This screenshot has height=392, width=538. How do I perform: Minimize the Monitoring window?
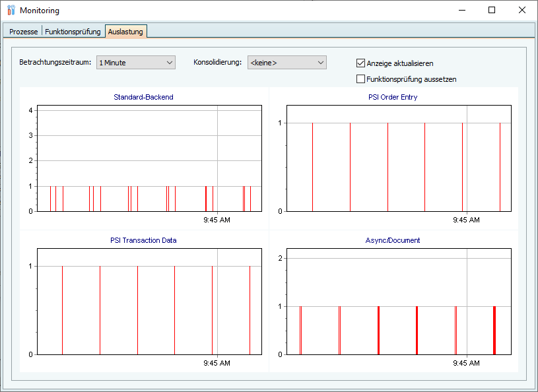(461, 11)
